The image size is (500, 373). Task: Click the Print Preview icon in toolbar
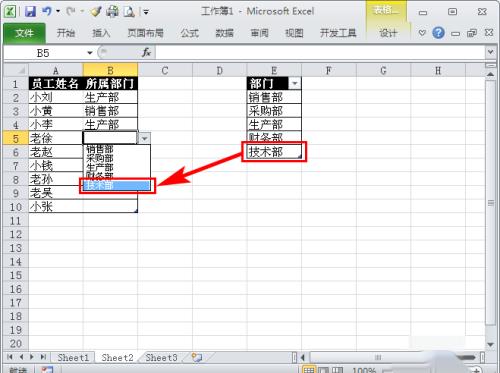pyautogui.click(x=129, y=12)
